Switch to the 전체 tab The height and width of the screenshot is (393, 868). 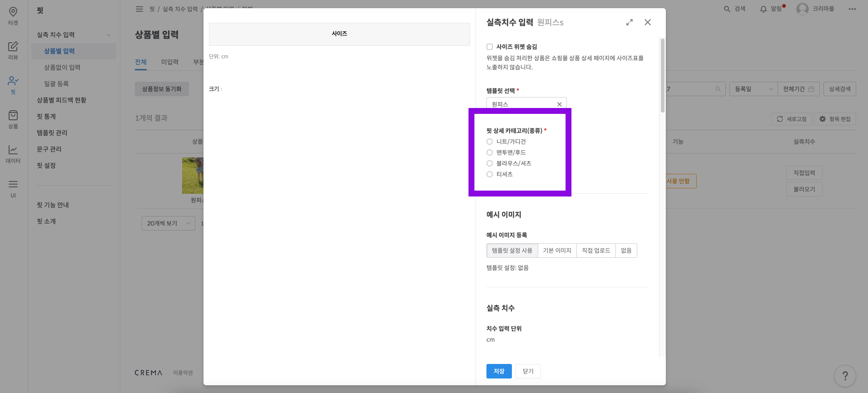(x=141, y=62)
